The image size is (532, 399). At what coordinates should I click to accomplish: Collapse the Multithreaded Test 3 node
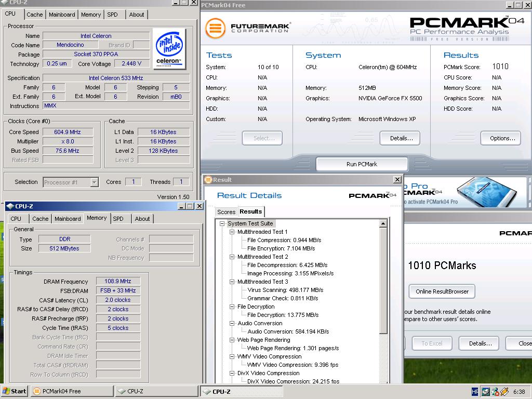point(232,282)
